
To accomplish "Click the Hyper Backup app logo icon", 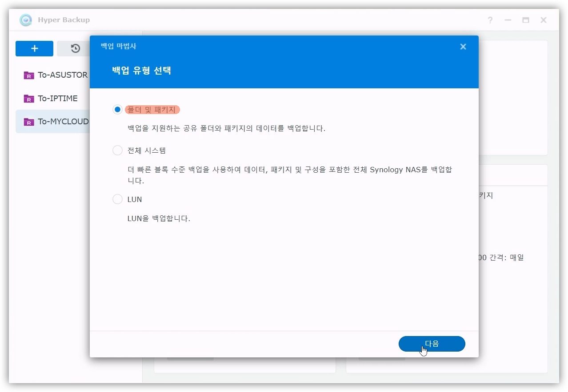I will 26,20.
